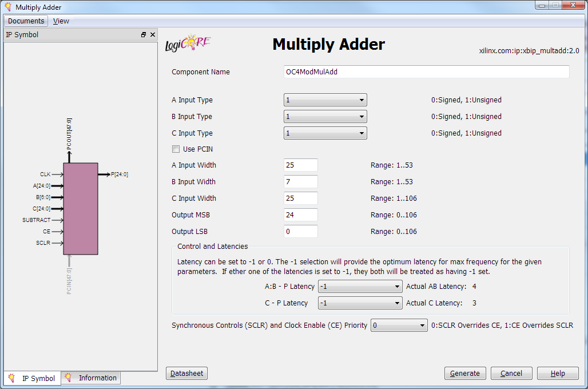Click the PCOUT[47:0] port label
588x389 pixels.
[x=69, y=134]
